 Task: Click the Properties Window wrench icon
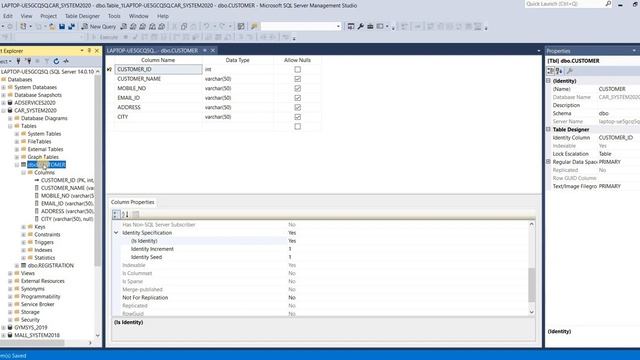360,27
